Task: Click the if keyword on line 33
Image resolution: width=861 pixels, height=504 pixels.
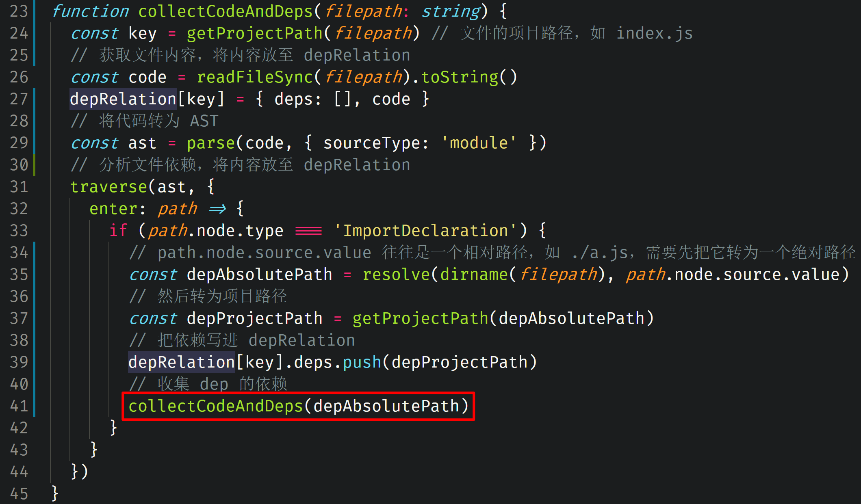Action: pyautogui.click(x=118, y=231)
